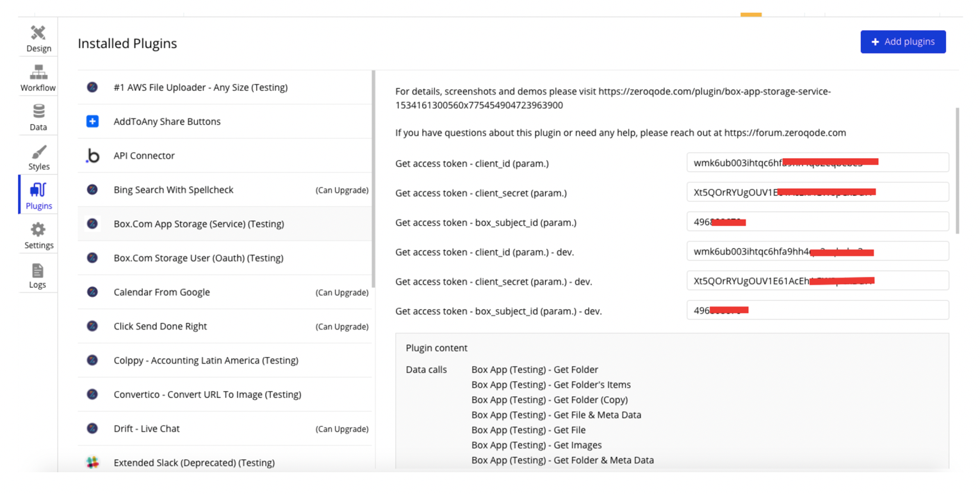
Task: Open the Data tab icon
Action: tap(38, 111)
